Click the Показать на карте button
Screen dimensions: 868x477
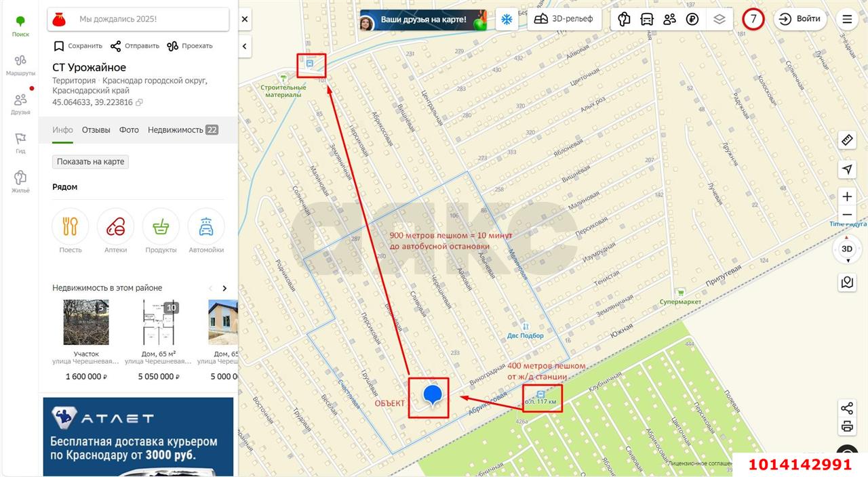tap(90, 162)
